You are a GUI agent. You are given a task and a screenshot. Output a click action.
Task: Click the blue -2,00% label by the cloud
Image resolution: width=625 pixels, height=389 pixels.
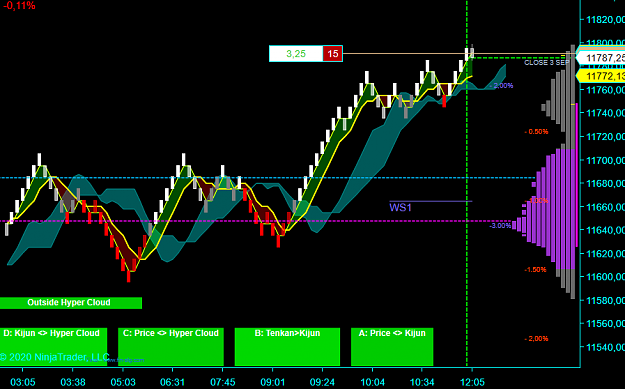click(x=501, y=86)
